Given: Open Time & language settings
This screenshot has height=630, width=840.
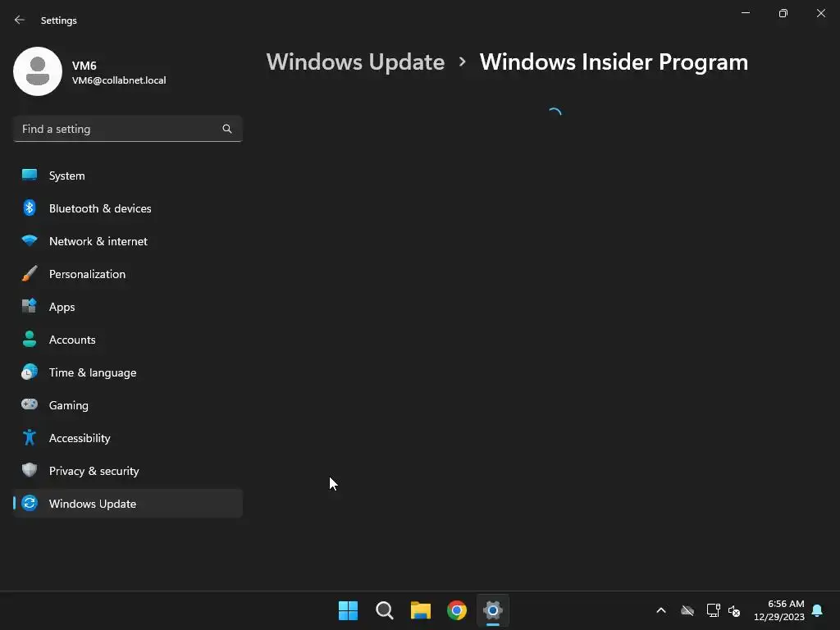Looking at the screenshot, I should point(127,373).
